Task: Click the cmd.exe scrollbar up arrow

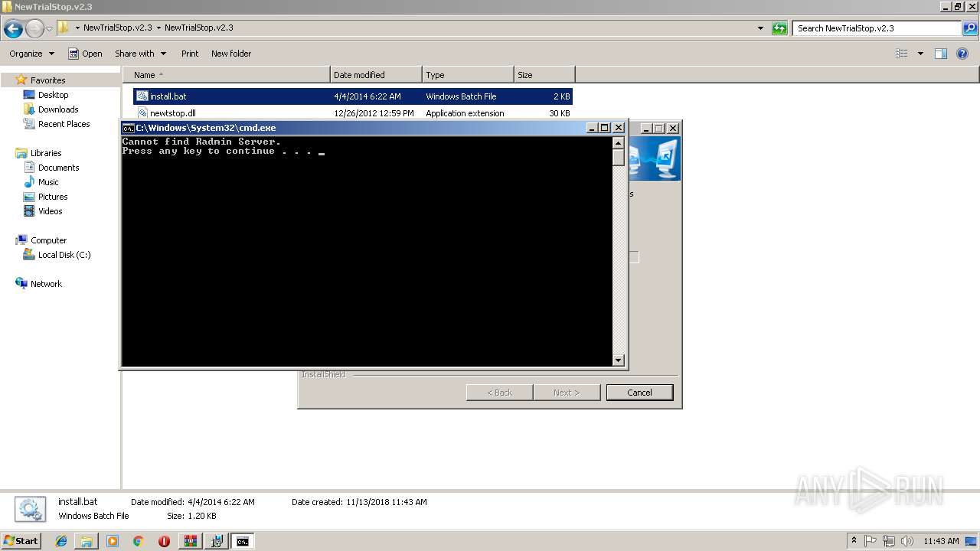Action: point(619,142)
